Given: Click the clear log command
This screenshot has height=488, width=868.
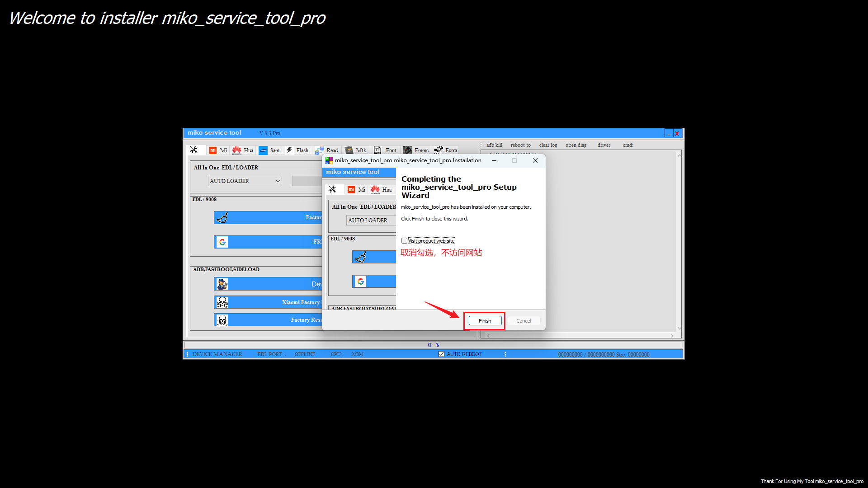Looking at the screenshot, I should tap(548, 145).
